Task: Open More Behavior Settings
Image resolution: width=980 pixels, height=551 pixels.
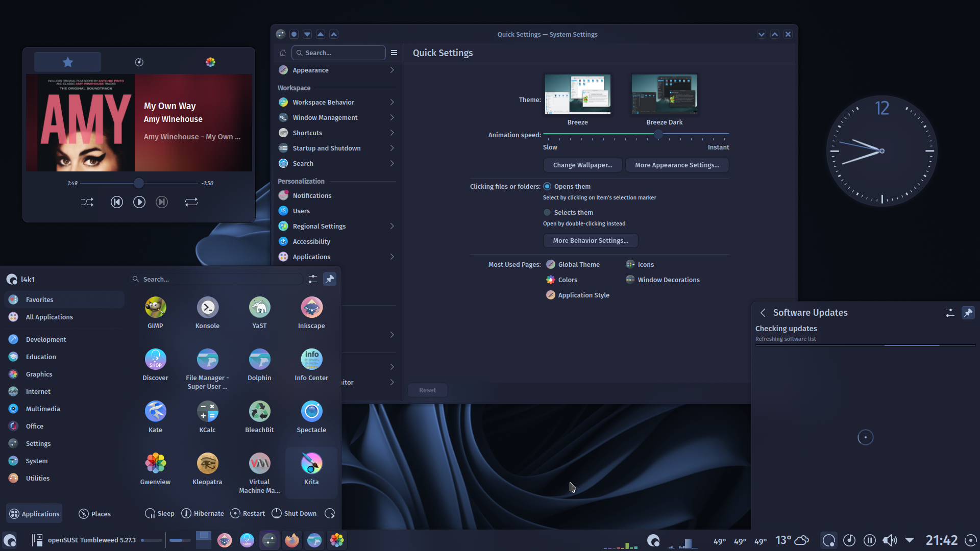Action: tap(591, 240)
